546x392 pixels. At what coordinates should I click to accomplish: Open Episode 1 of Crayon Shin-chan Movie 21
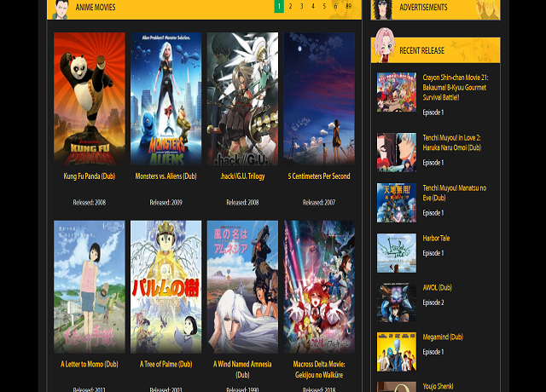click(433, 112)
